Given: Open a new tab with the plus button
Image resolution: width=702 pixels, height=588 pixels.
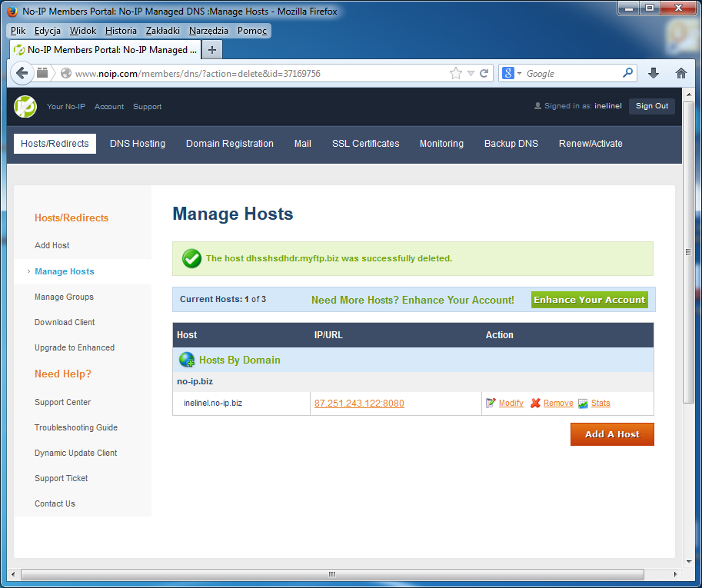Looking at the screenshot, I should (212, 50).
